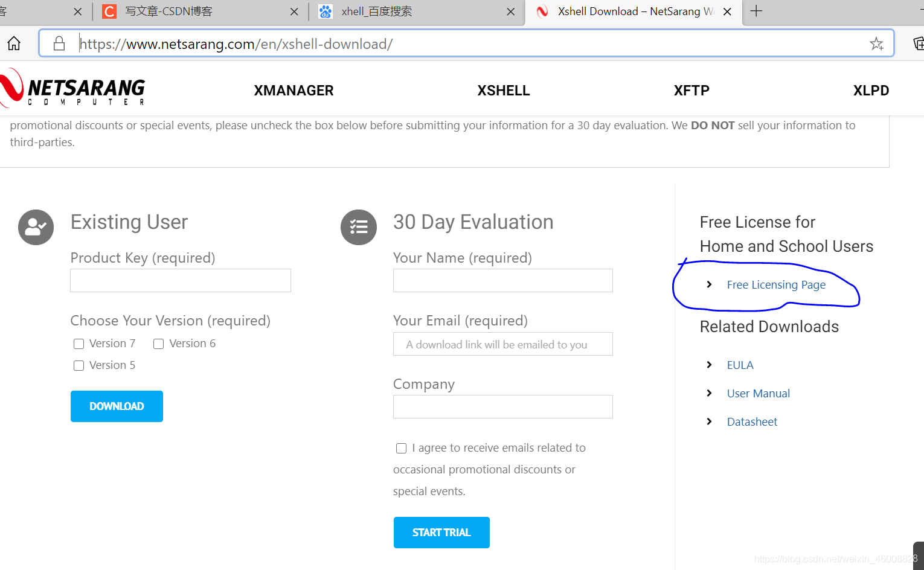Image resolution: width=924 pixels, height=570 pixels.
Task: Close the CSDN blog tab
Action: pos(294,11)
